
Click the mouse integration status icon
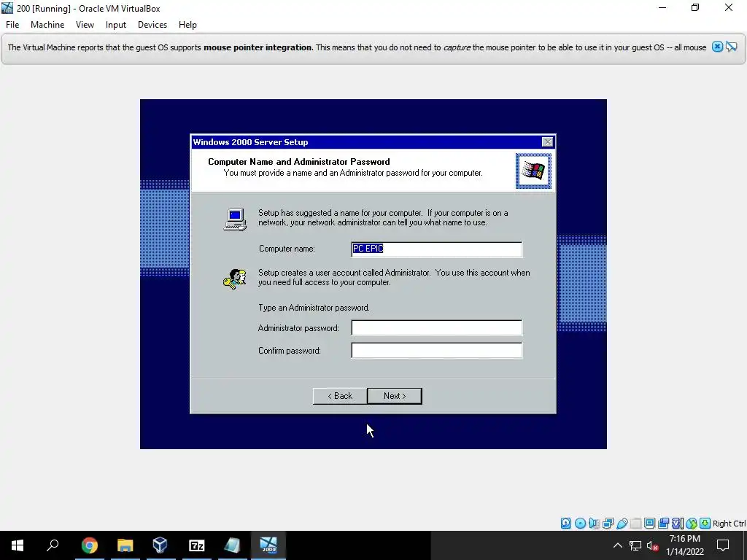(x=692, y=524)
